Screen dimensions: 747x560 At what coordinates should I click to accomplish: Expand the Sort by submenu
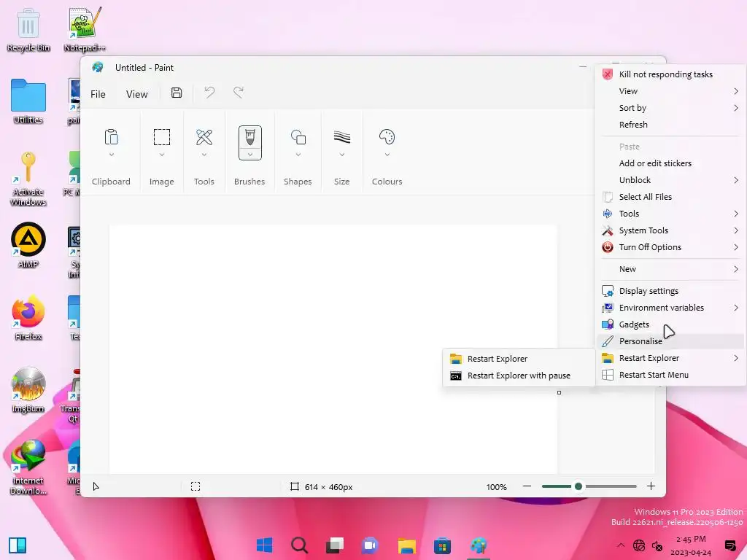pyautogui.click(x=736, y=108)
